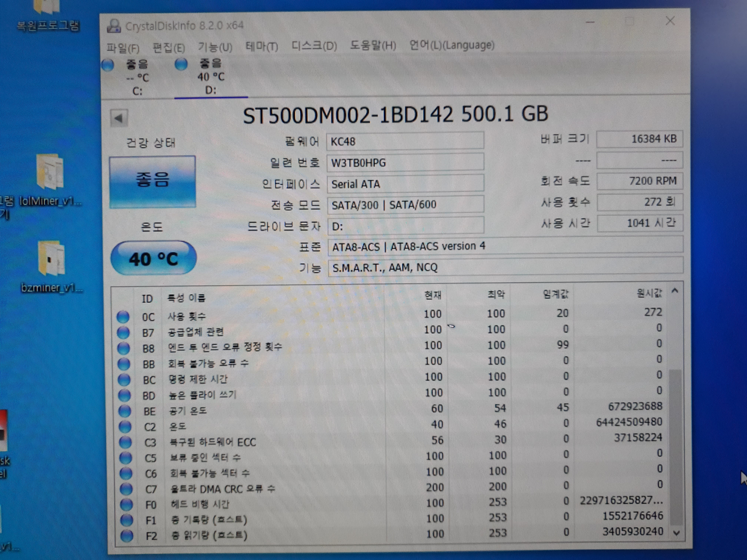747x560 pixels.
Task: Open the 기능(U) menu
Action: point(215,47)
